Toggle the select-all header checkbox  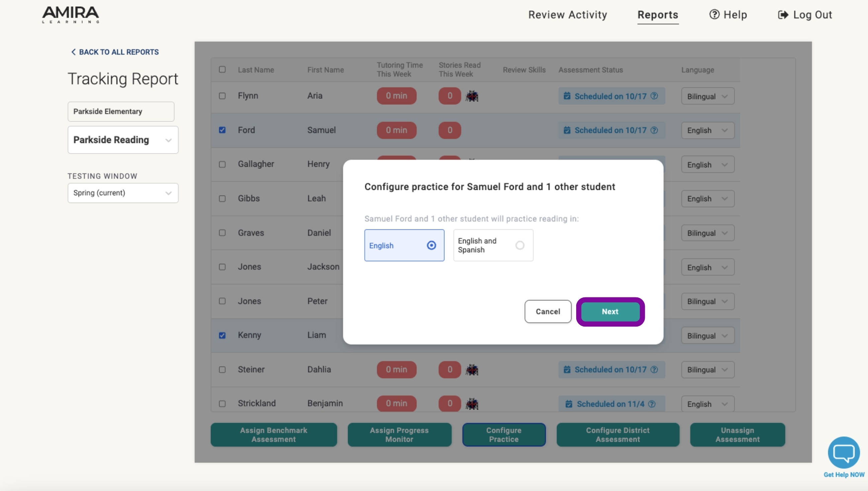[x=222, y=69]
